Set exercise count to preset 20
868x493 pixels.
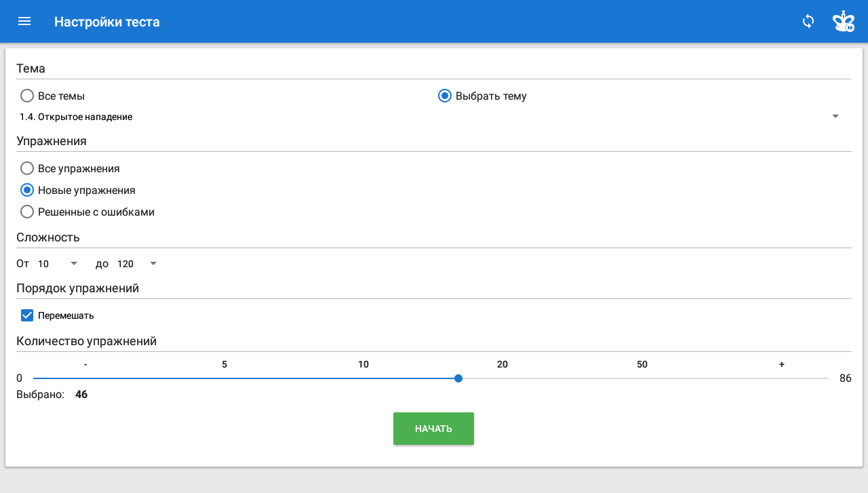[502, 364]
